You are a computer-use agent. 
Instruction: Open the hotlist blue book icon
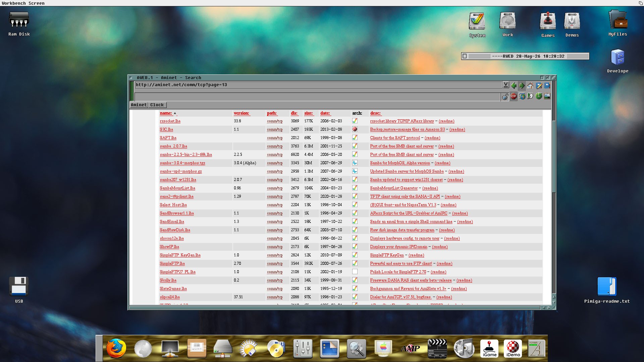[x=547, y=85]
